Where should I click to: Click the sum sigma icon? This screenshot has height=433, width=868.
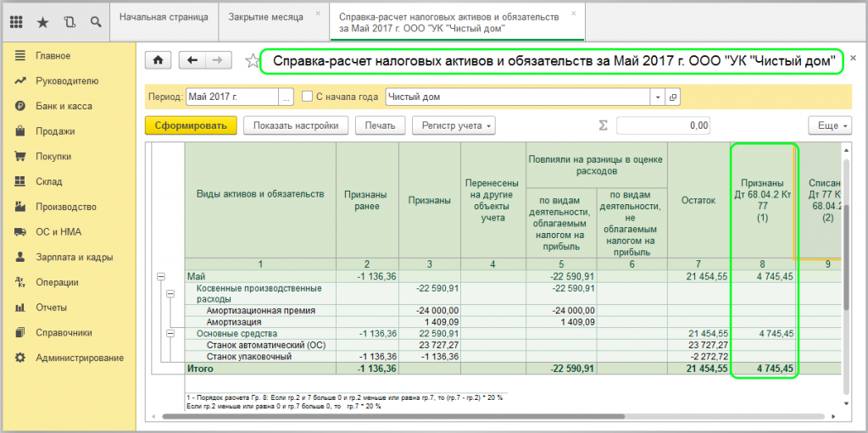click(x=604, y=125)
